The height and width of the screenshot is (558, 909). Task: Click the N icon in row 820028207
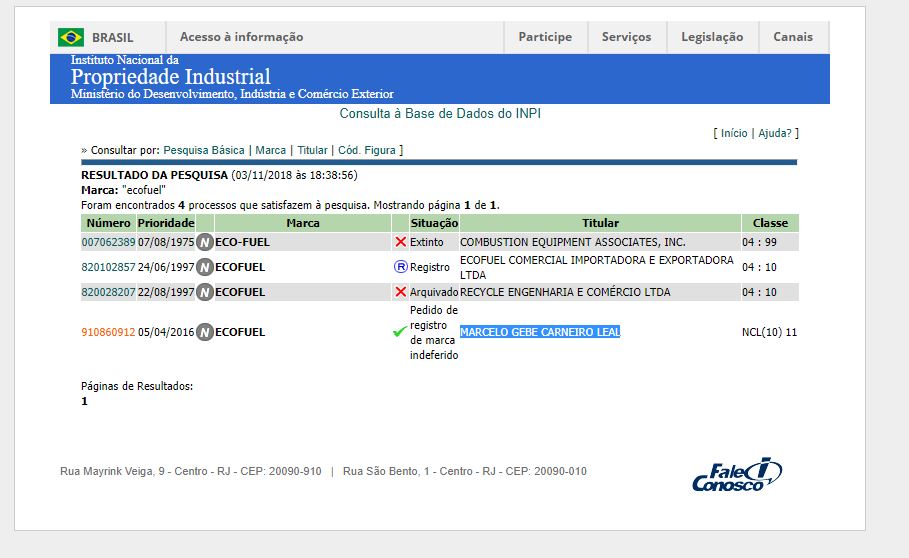pos(205,291)
